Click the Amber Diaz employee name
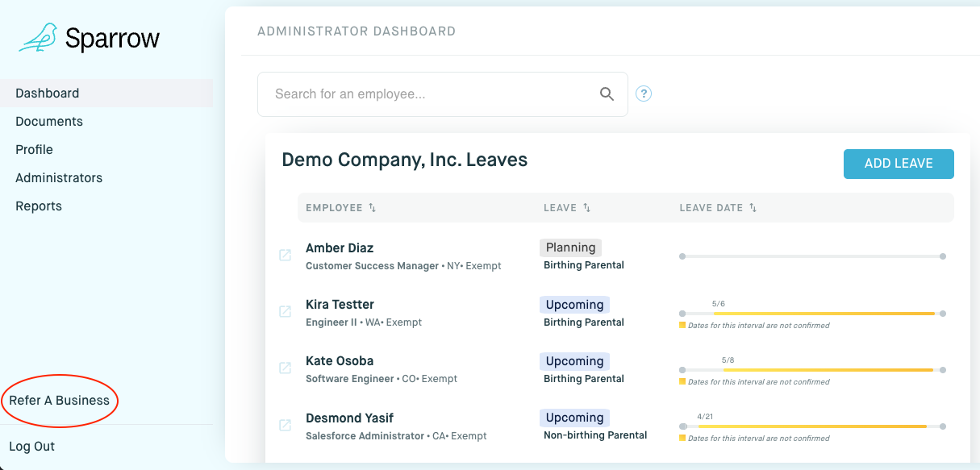Image resolution: width=980 pixels, height=470 pixels. click(x=340, y=248)
